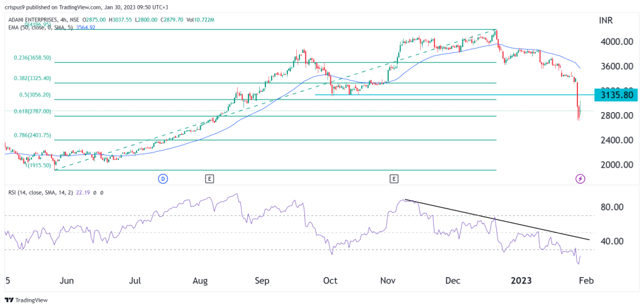644x308 pixels.
Task: Click the Jul label on time axis
Action: tap(135, 281)
